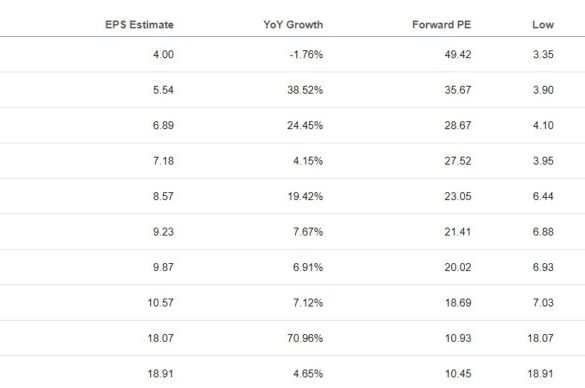The width and height of the screenshot is (585, 388).
Task: Select the 38.52% YoY growth cell
Action: 305,90
